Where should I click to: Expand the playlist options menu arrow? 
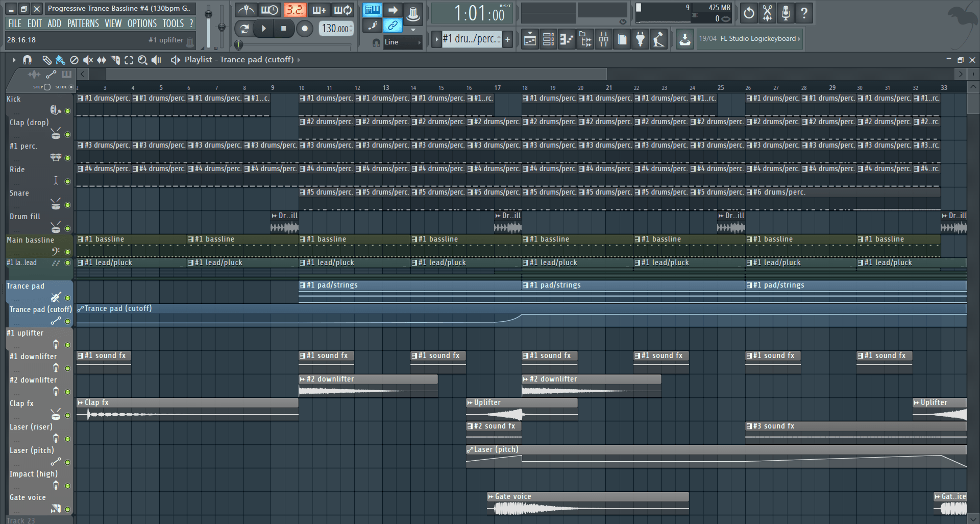pos(14,60)
